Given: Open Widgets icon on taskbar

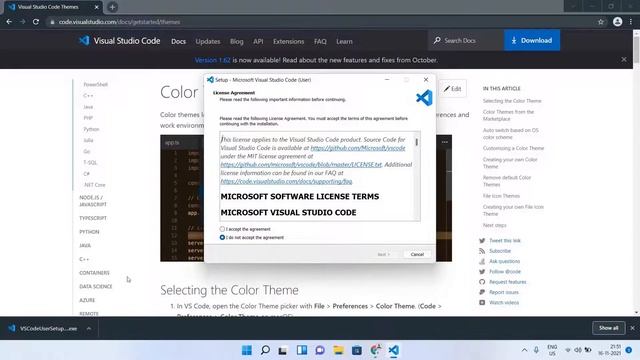Looking at the screenshot, I should click(302, 350).
